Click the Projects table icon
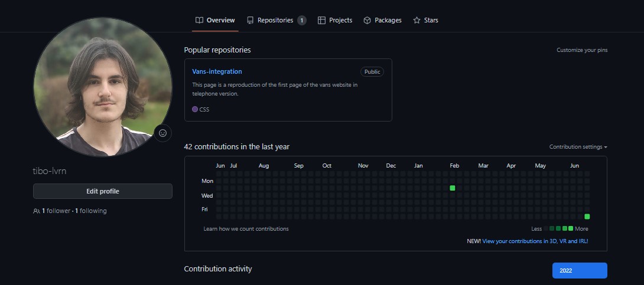This screenshot has height=285, width=644. click(321, 20)
